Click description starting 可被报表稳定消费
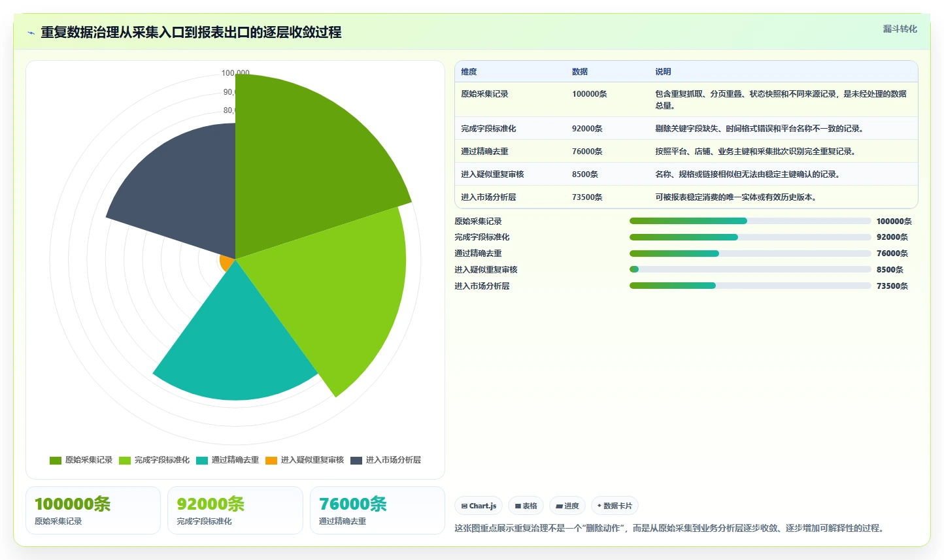Viewport: 944px width, 560px height. (737, 197)
